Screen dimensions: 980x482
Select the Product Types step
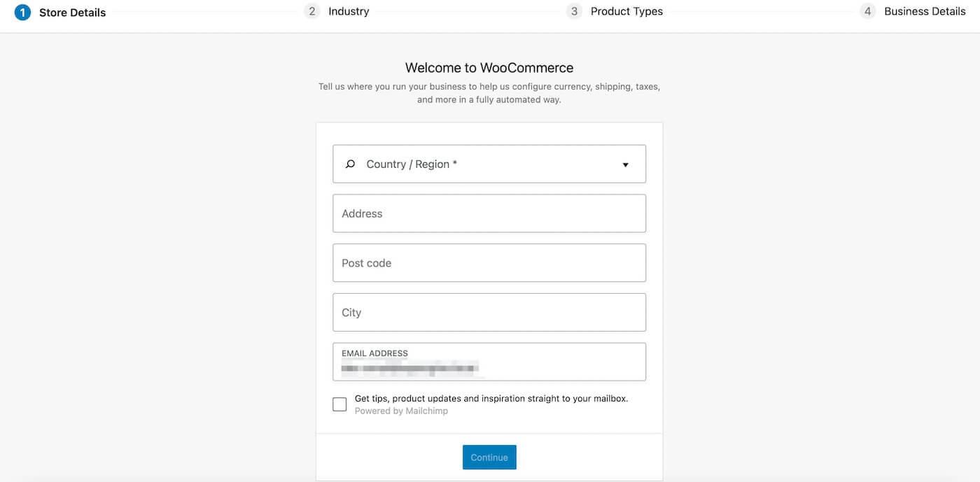[626, 10]
